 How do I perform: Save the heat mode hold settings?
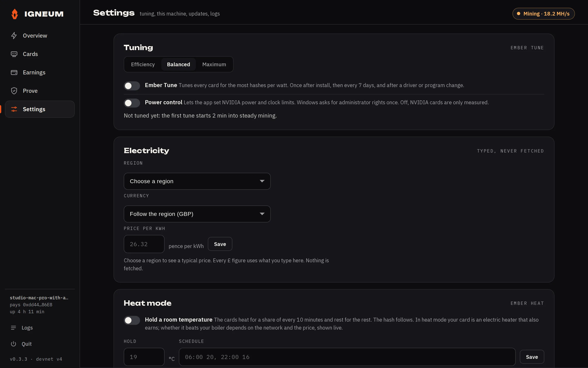(x=532, y=357)
